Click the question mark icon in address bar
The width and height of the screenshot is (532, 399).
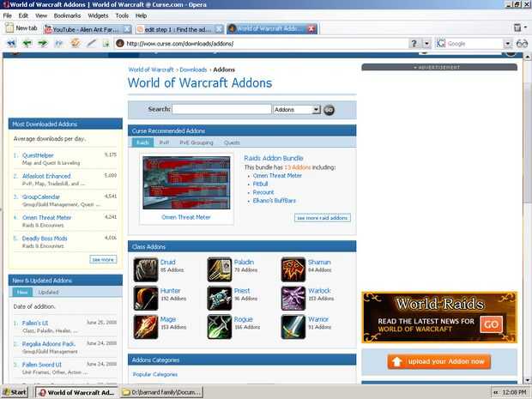[x=414, y=44]
